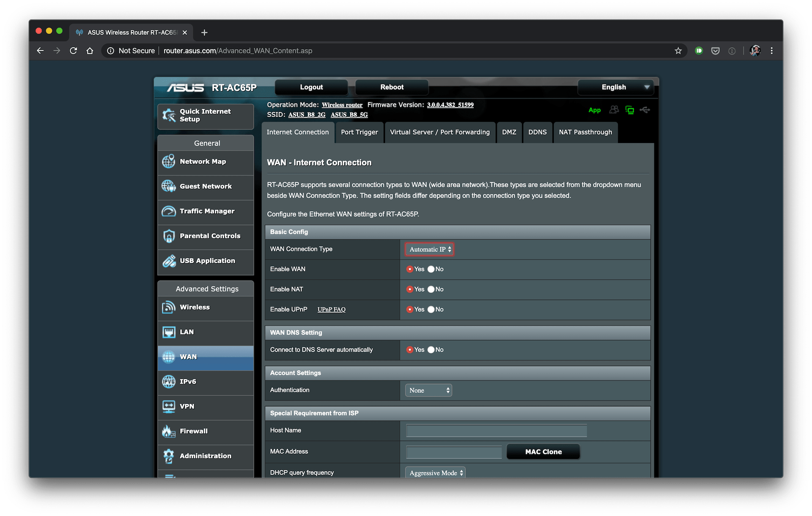Open Traffic Manager gauge icon
The height and width of the screenshot is (516, 812).
point(169,211)
